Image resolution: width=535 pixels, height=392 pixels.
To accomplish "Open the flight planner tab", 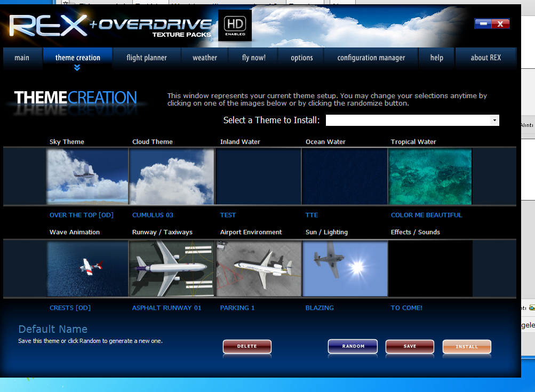I will (x=147, y=58).
